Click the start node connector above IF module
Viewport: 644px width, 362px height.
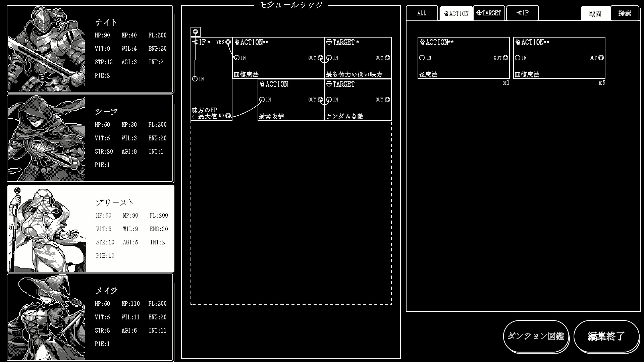coord(196,32)
